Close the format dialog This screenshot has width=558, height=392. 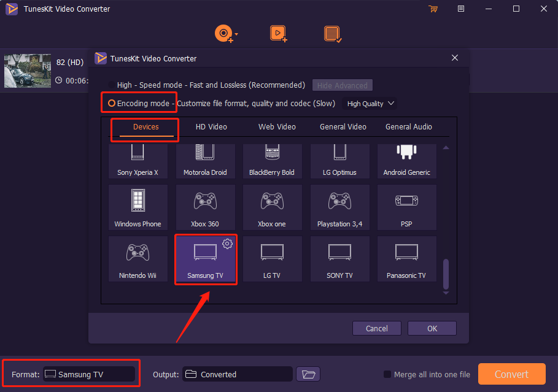(x=455, y=58)
